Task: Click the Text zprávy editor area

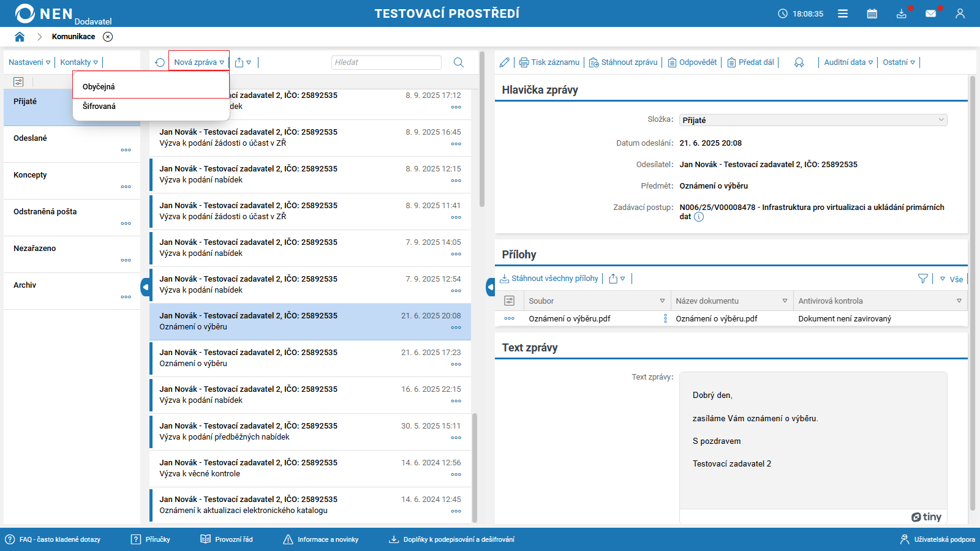Action: 813,441
